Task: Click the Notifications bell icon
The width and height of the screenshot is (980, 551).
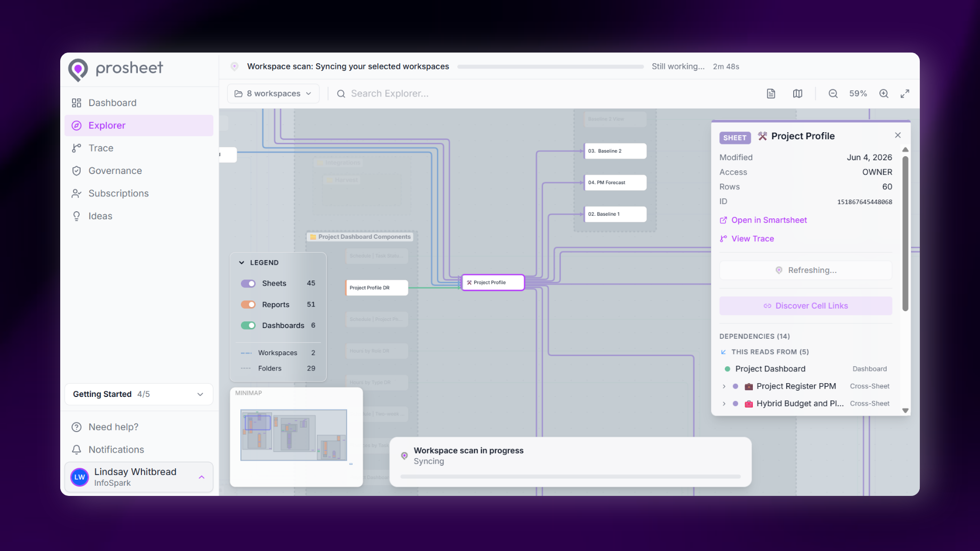Action: (x=77, y=449)
